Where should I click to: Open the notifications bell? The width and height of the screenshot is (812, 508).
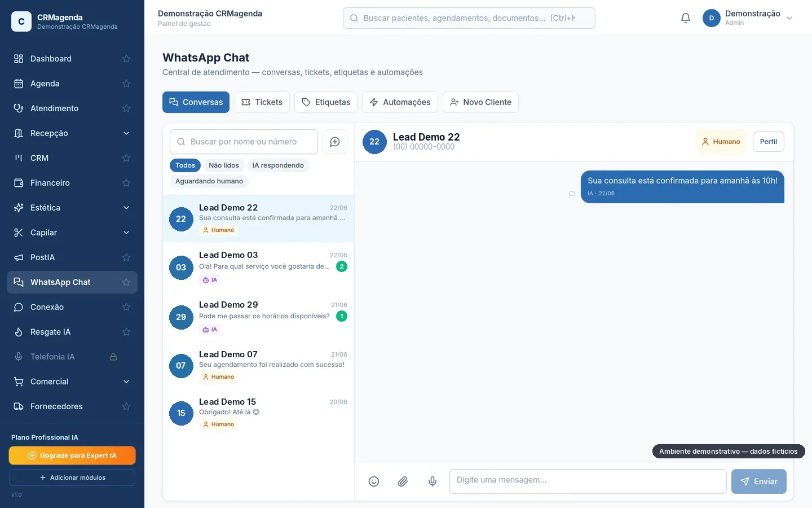pyautogui.click(x=686, y=18)
